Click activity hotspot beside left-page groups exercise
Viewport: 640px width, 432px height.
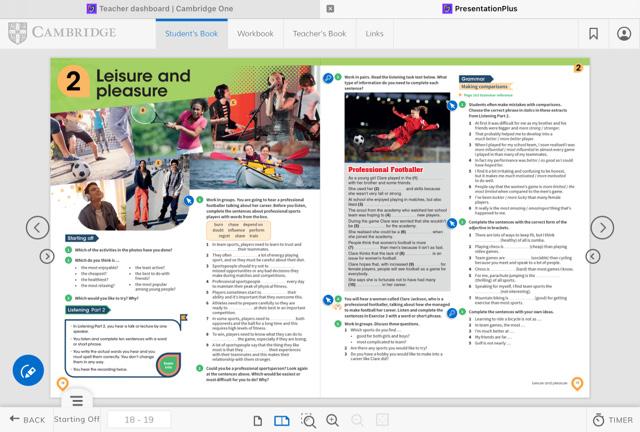[x=188, y=200]
